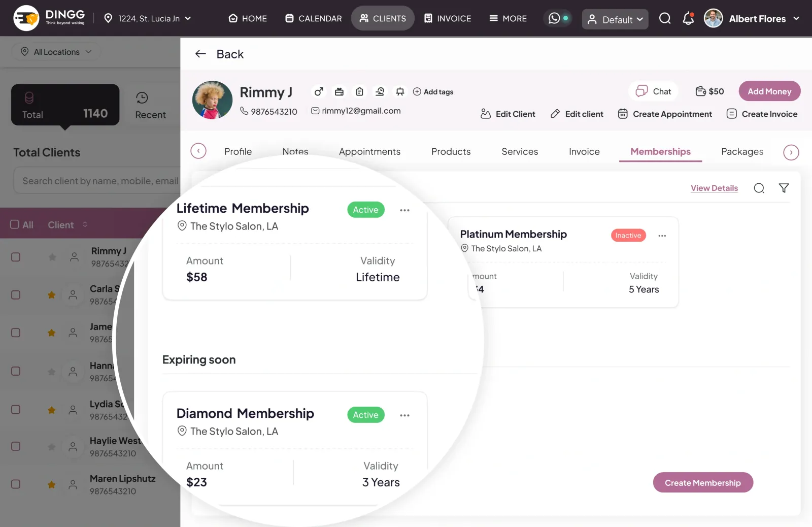Select the Total 1140 clients card
This screenshot has height=527, width=812.
point(65,105)
